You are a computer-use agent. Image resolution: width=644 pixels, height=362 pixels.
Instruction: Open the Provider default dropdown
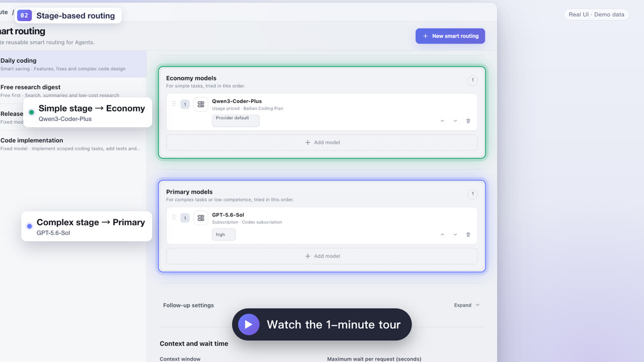pyautogui.click(x=236, y=121)
